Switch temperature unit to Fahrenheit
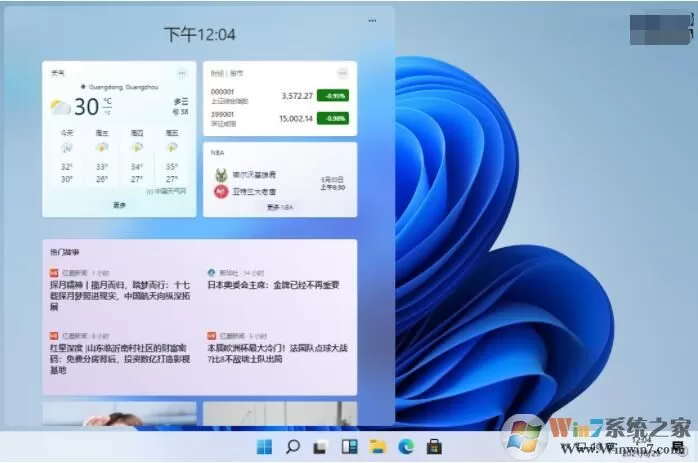698x463 pixels. [108, 113]
